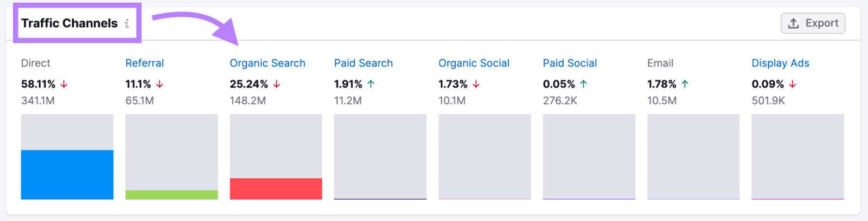Click the red down arrow beside 1.73%
This screenshot has height=221, width=868.
point(476,84)
